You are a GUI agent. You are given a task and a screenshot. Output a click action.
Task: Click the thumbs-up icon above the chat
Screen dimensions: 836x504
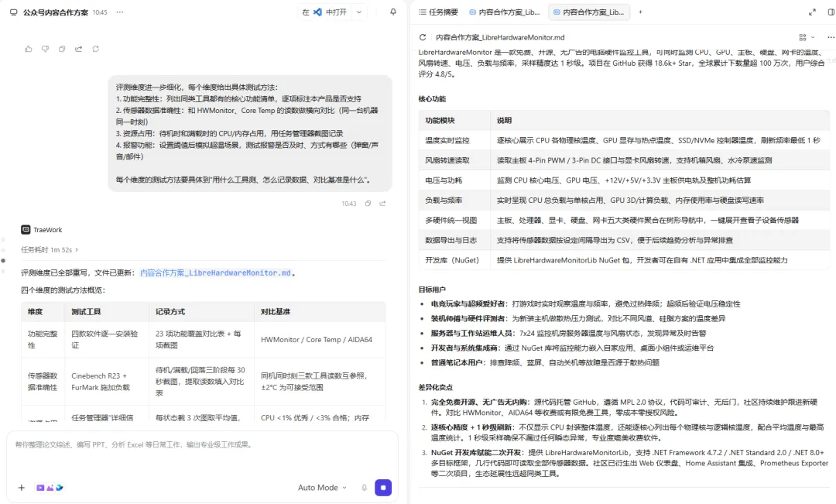pyautogui.click(x=29, y=49)
